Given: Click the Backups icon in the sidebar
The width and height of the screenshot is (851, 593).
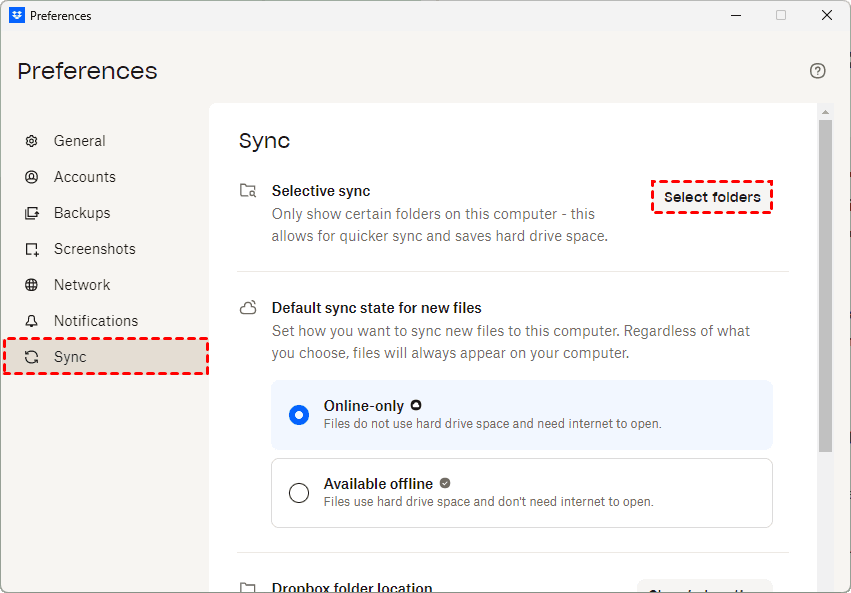Looking at the screenshot, I should click(32, 213).
